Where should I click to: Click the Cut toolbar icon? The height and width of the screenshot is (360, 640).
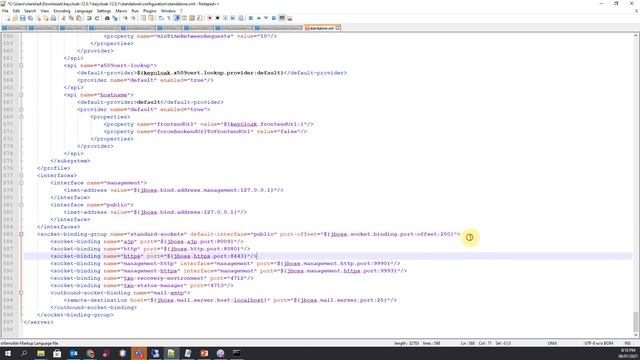[63, 18]
